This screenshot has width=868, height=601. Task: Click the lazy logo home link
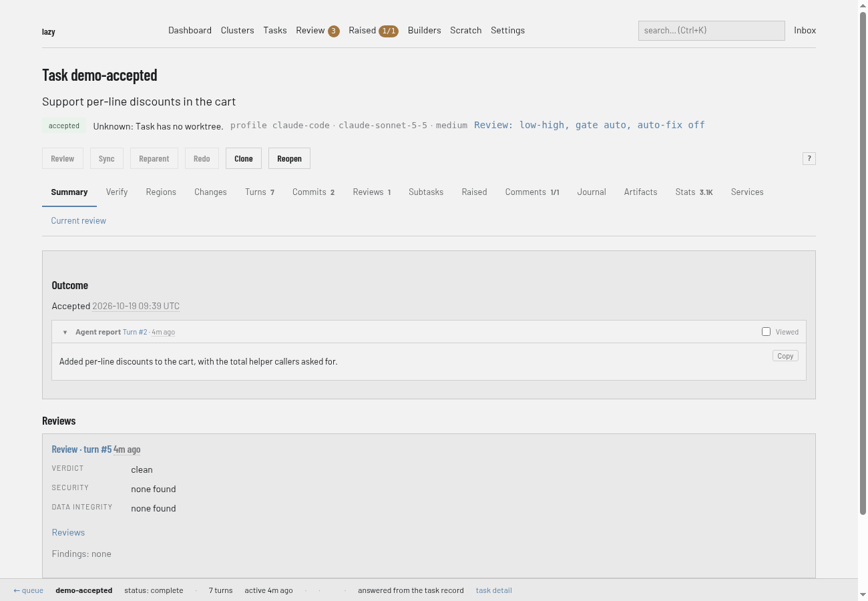(49, 31)
